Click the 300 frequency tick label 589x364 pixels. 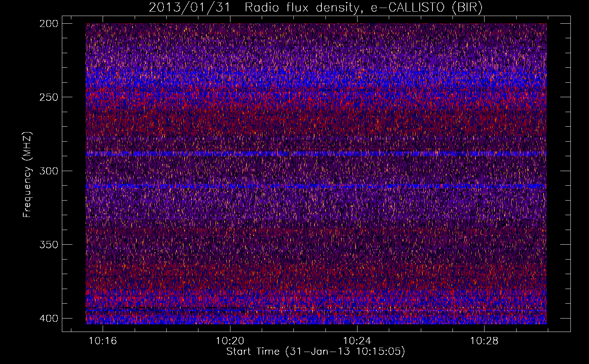click(x=48, y=171)
